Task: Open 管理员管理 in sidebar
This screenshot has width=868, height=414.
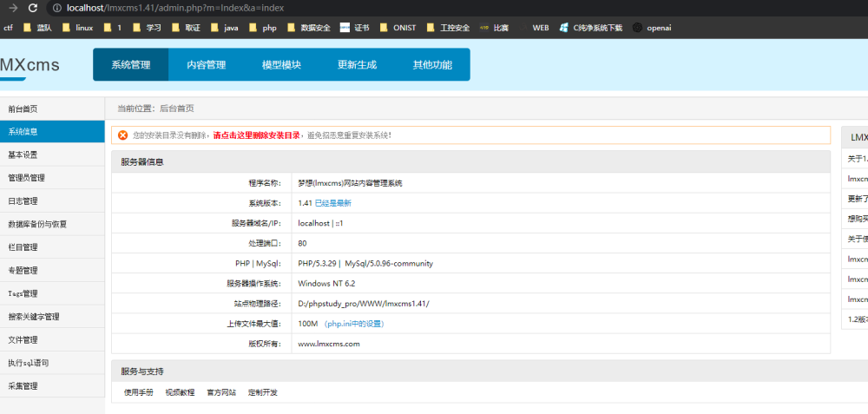Action: coord(52,178)
